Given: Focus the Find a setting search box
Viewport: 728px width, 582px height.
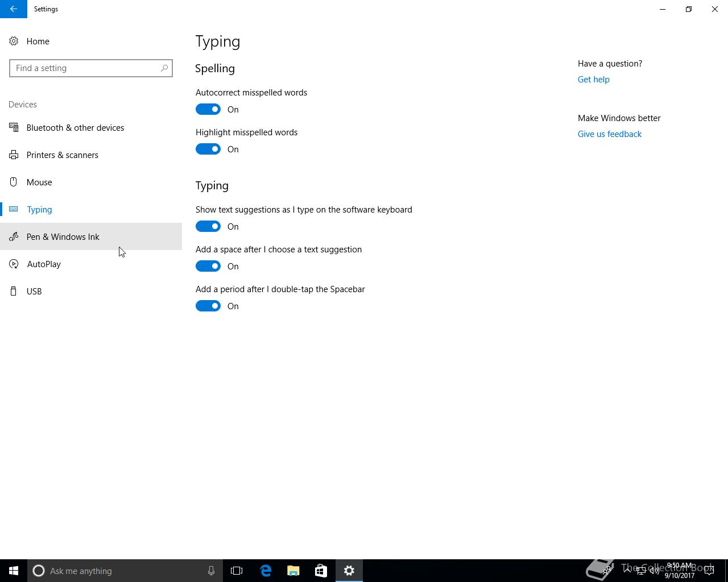Looking at the screenshot, I should click(85, 68).
